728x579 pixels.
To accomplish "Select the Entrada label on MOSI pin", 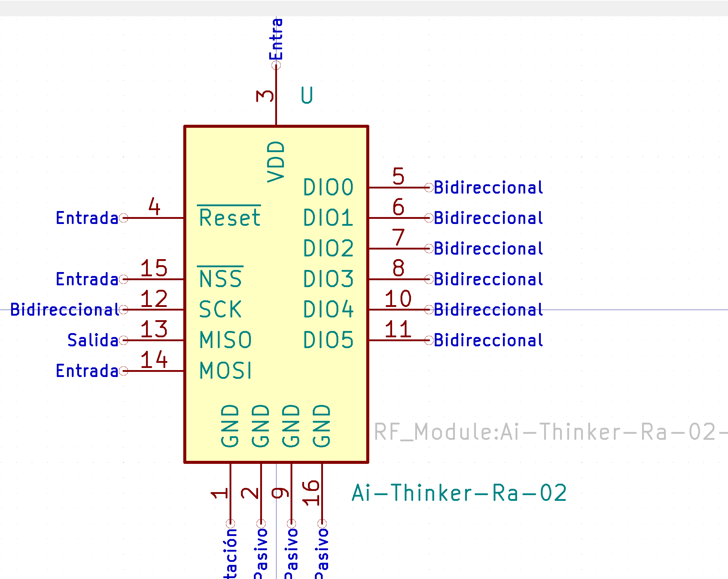I will coord(87,371).
